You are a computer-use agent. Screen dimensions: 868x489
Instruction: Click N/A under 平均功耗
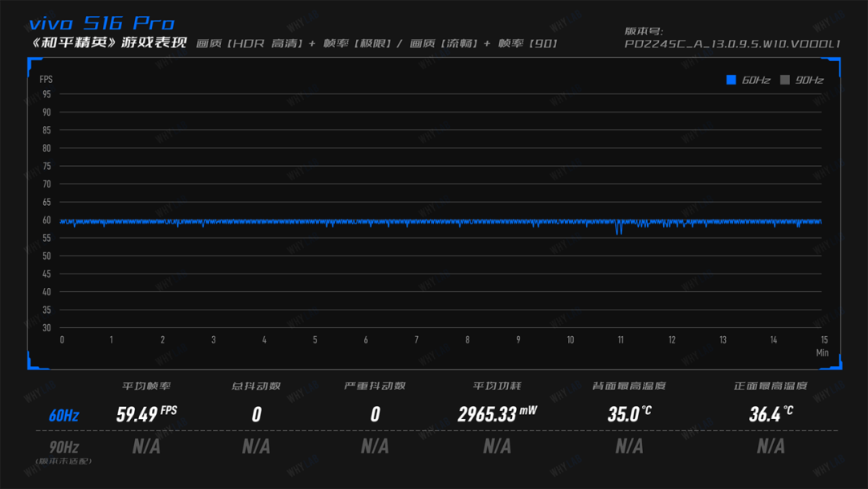[497, 446]
